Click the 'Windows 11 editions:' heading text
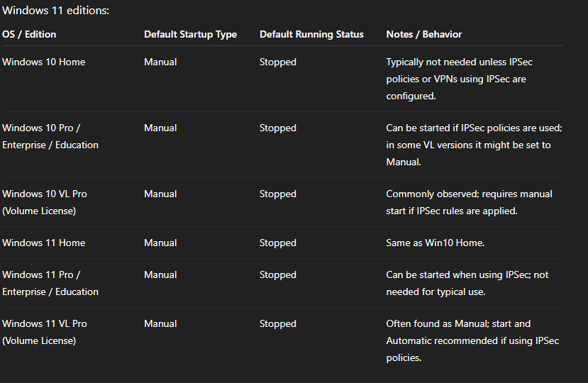This screenshot has height=383, width=588. (x=56, y=11)
